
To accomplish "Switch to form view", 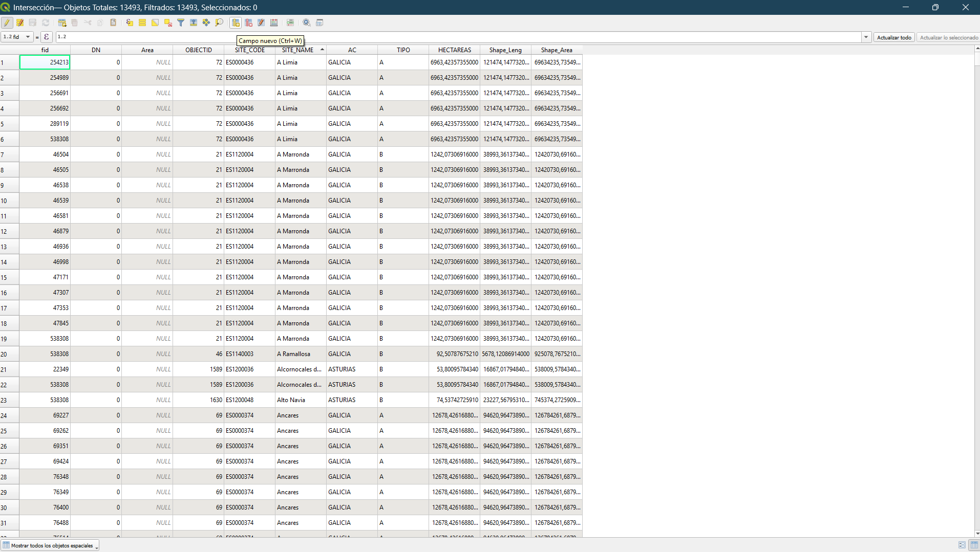I will tap(962, 545).
